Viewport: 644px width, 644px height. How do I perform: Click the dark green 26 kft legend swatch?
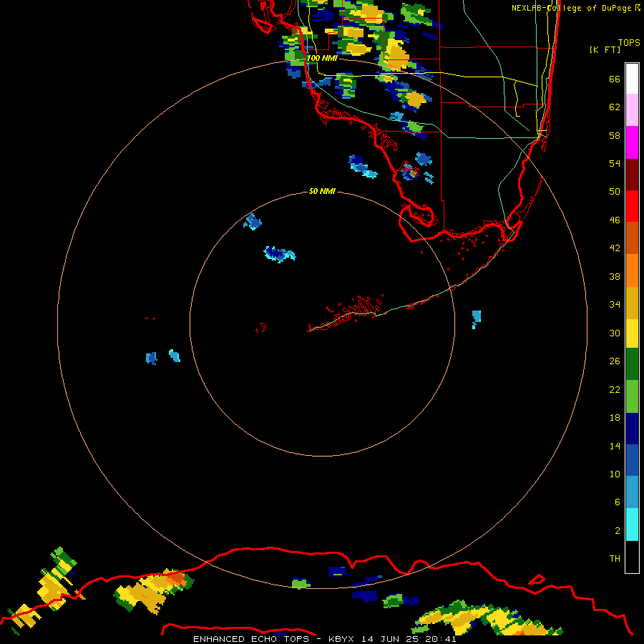tap(632, 364)
